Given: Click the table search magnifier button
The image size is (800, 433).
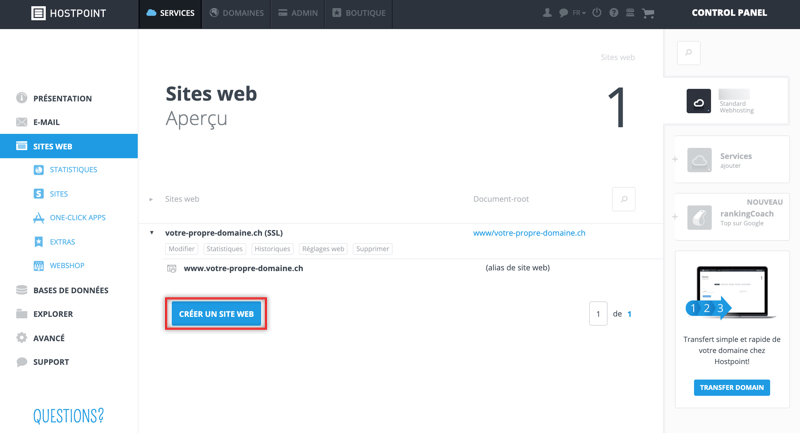Looking at the screenshot, I should click(x=623, y=199).
